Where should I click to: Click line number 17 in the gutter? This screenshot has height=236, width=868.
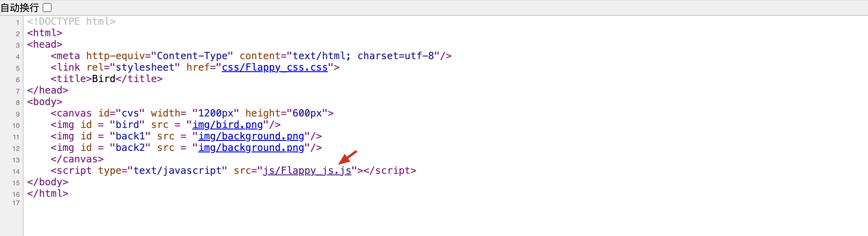point(16,203)
